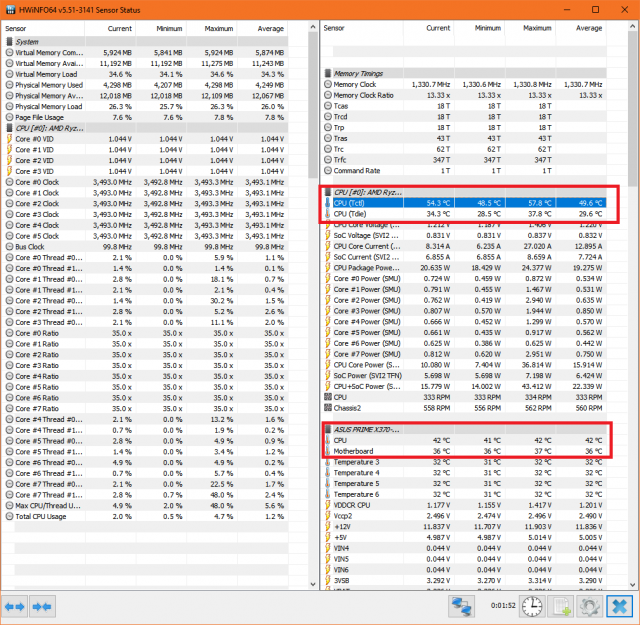The image size is (640, 625).
Task: Select the Memory Clock Ratio row
Action: pos(464,95)
